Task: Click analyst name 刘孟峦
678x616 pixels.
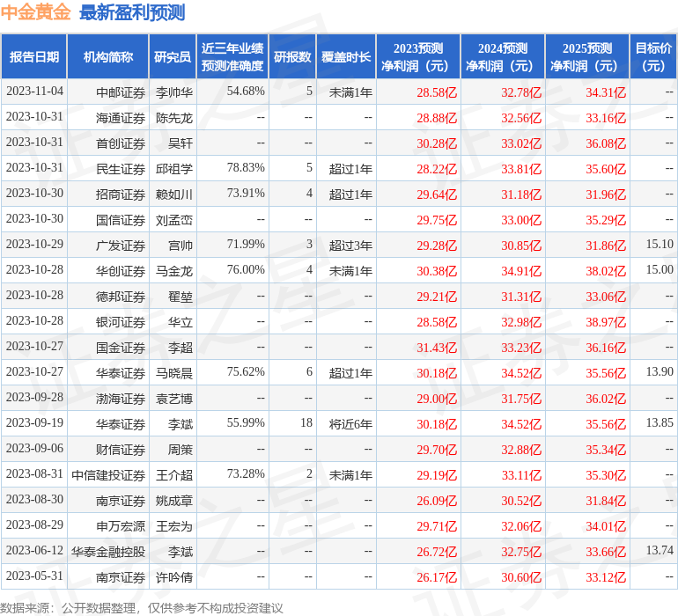Action: pyautogui.click(x=173, y=220)
